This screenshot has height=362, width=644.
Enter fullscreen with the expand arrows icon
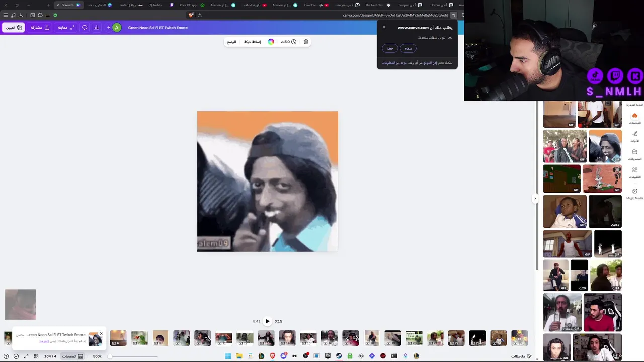pos(26,356)
